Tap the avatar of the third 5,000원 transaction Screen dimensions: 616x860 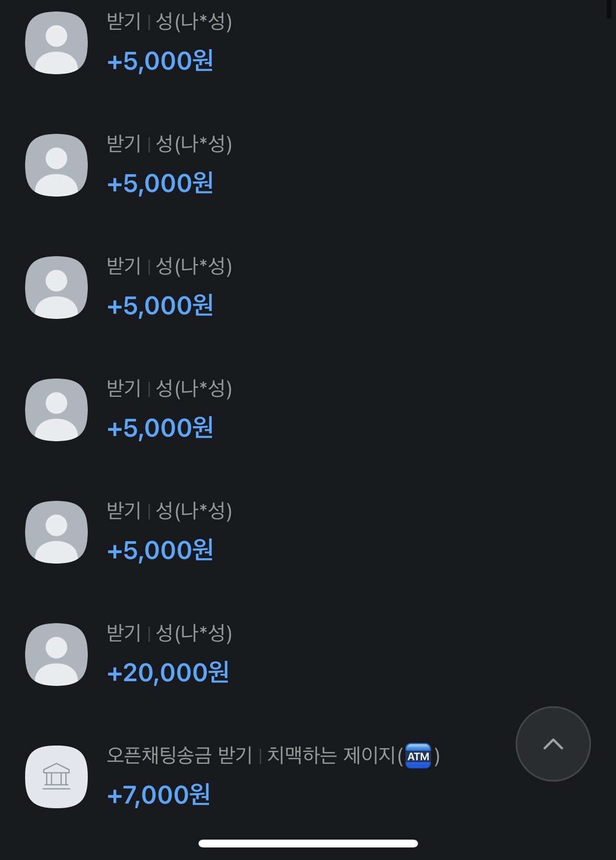click(x=56, y=288)
